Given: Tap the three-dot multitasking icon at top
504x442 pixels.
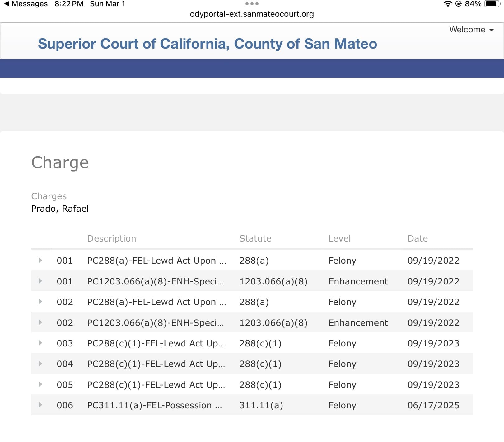Looking at the screenshot, I should click(x=252, y=4).
